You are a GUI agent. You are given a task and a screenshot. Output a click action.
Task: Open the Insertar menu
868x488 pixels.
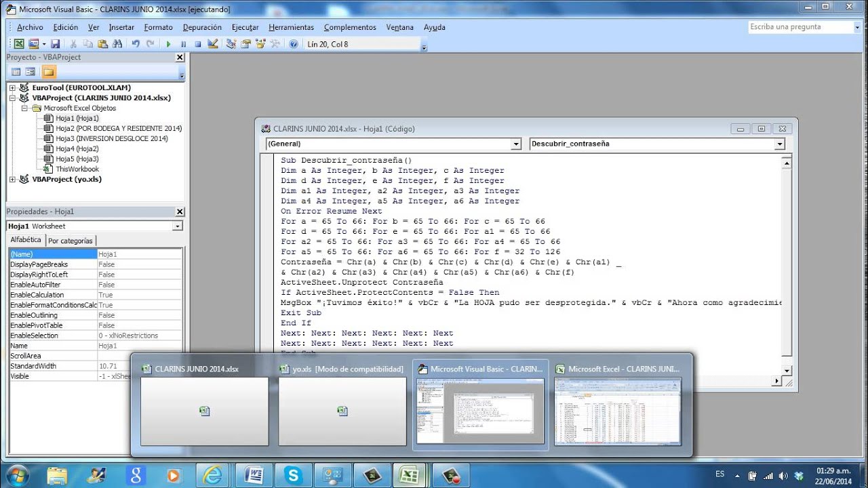point(121,27)
